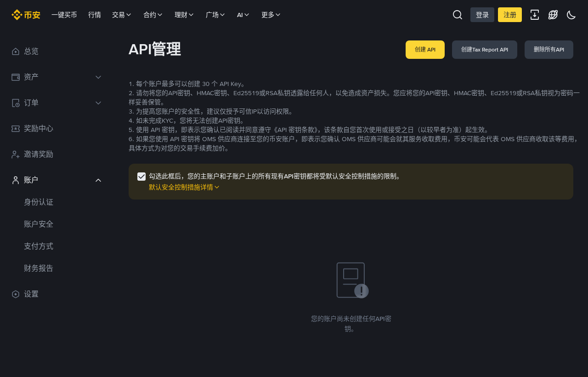
Task: Click the 删除所有API button
Action: point(549,50)
